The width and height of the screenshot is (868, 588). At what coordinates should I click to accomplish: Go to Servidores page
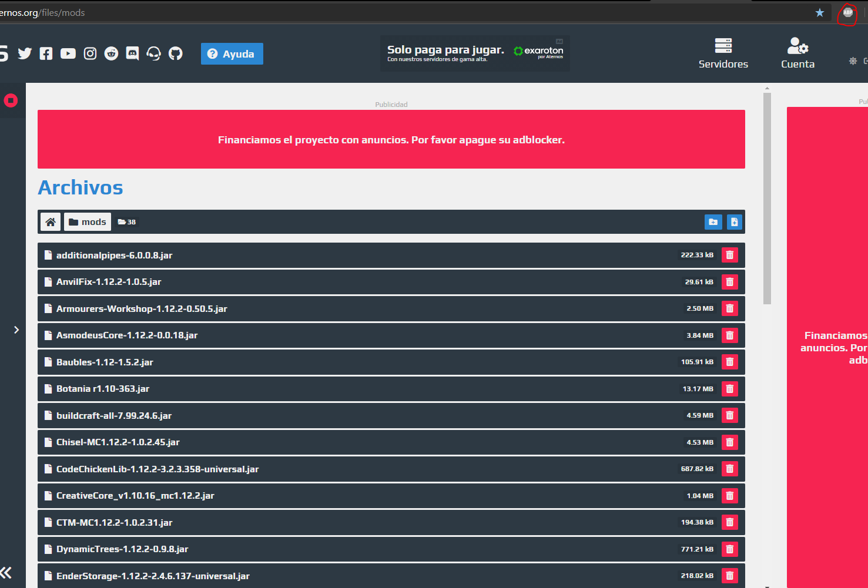coord(723,53)
